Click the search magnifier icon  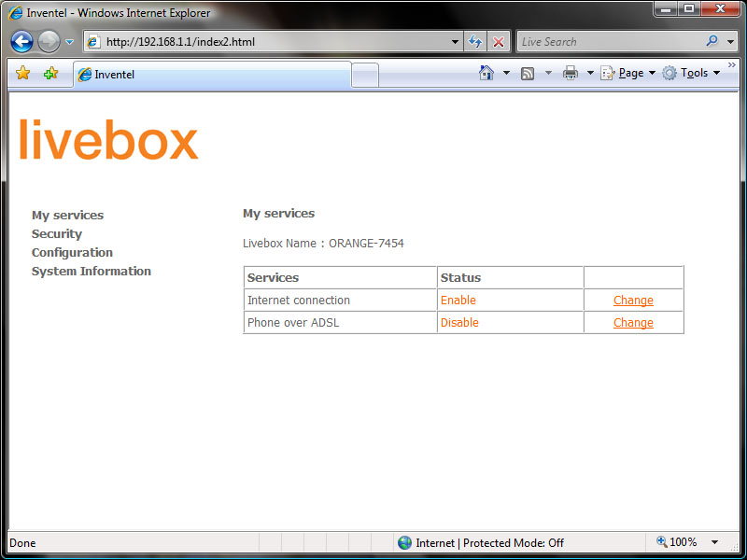point(712,41)
